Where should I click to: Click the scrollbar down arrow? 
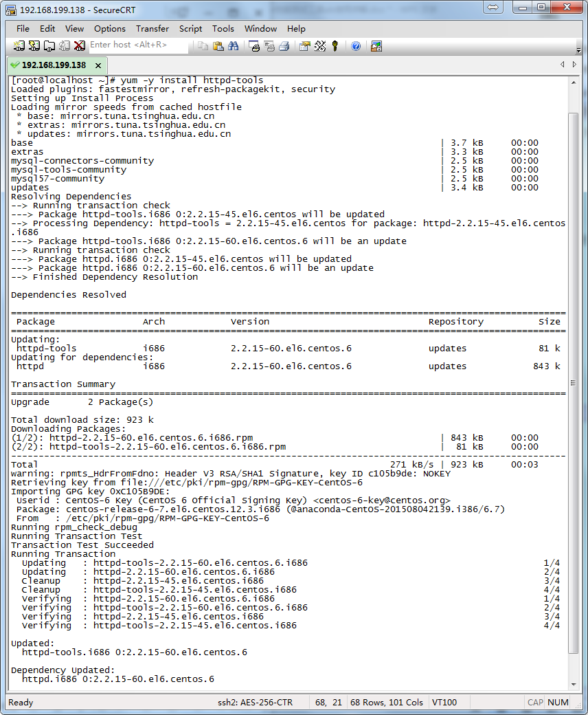(574, 685)
